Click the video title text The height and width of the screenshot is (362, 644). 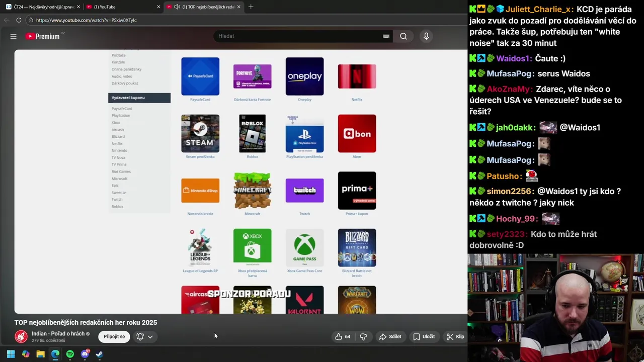[86, 322]
